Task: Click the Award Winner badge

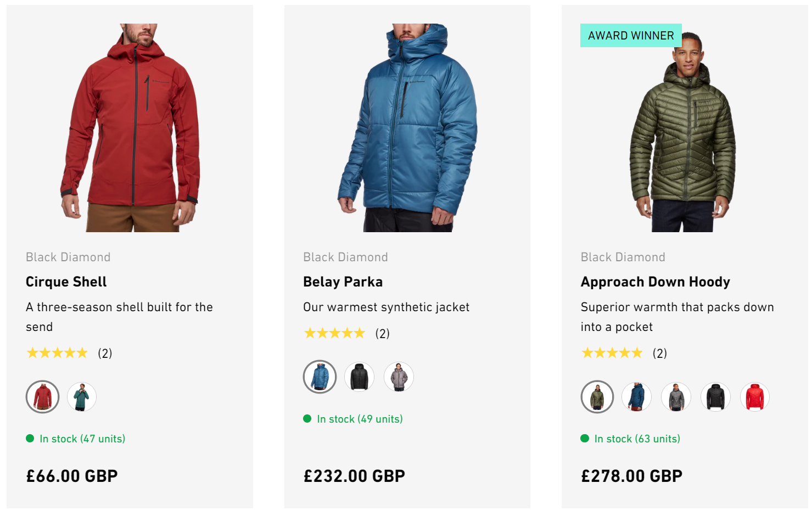Action: coord(631,36)
